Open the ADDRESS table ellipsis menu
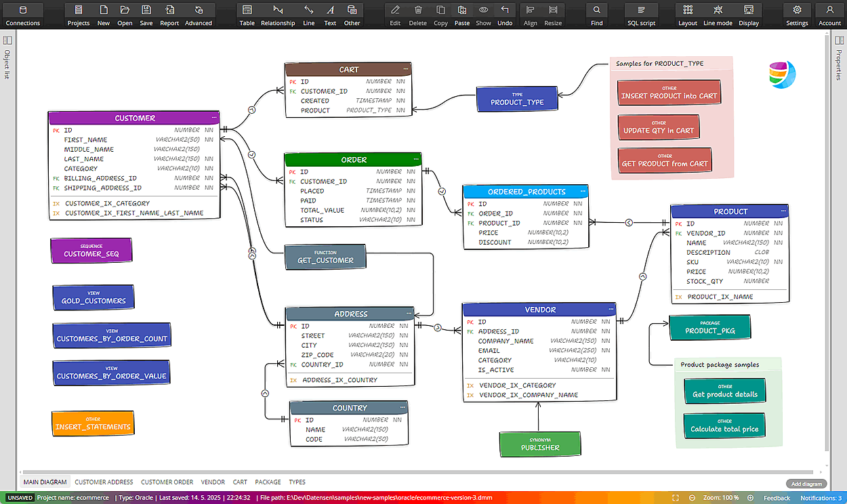Viewport: 847px width, 504px height. tap(408, 314)
